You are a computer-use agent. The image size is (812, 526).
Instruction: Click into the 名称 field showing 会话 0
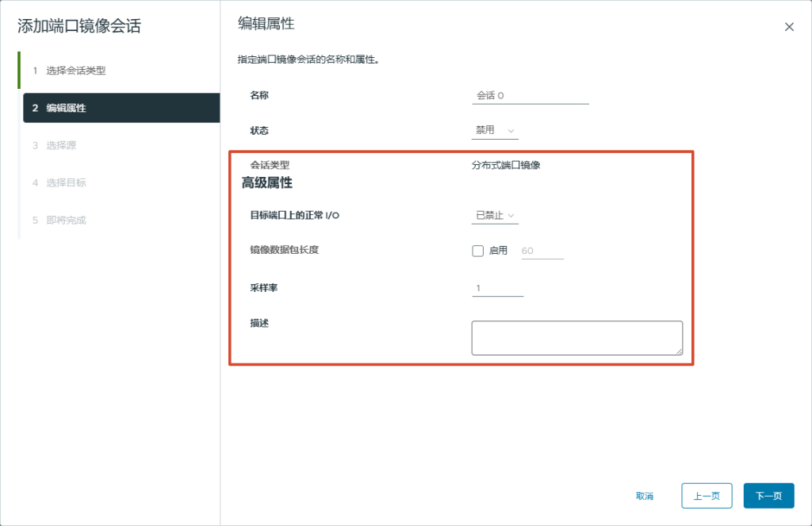click(x=530, y=95)
